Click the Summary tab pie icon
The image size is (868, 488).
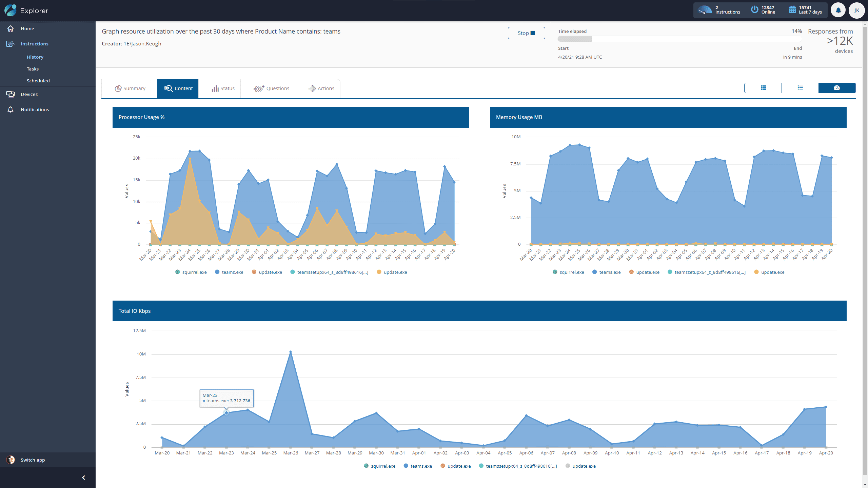click(118, 88)
